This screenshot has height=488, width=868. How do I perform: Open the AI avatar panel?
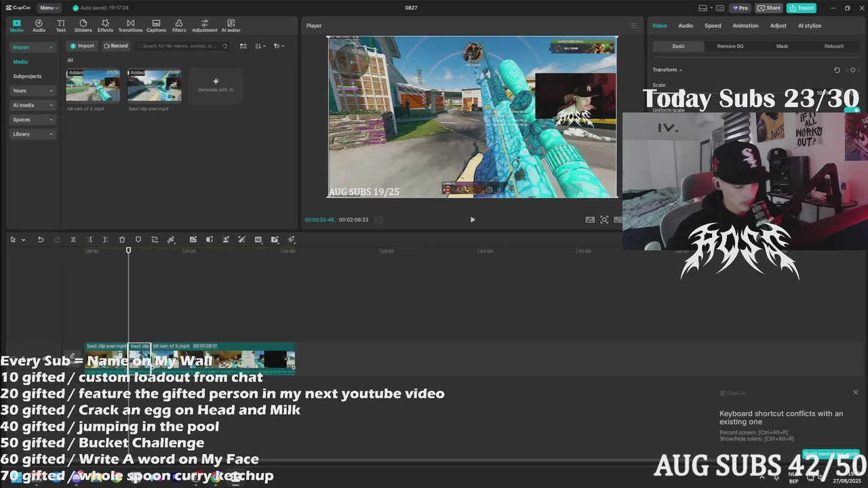coord(231,26)
